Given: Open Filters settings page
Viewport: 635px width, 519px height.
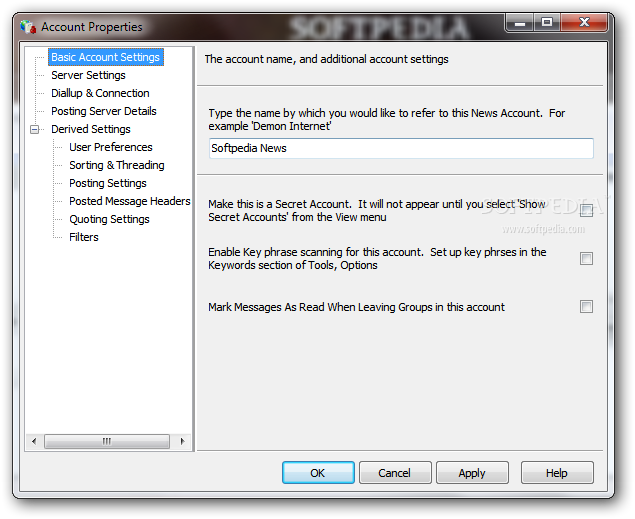Looking at the screenshot, I should 84,237.
